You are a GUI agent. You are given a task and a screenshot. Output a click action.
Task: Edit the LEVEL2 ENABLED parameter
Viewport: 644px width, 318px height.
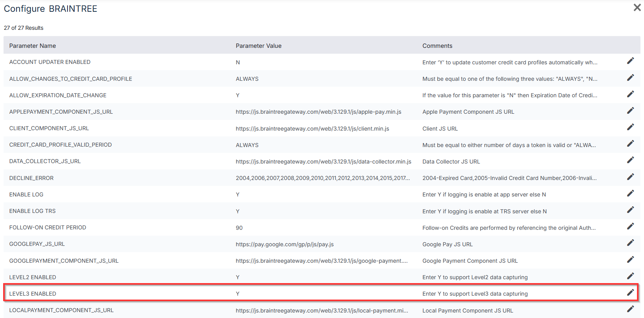coord(630,276)
